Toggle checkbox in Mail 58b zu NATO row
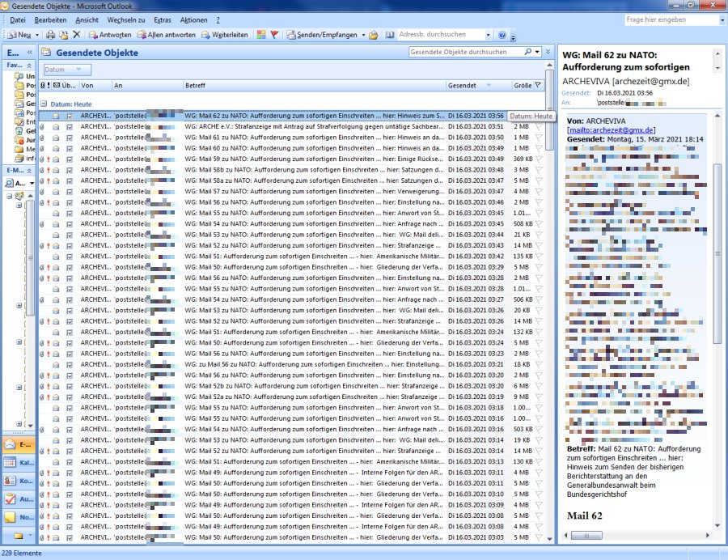The image size is (728, 560). coord(70,170)
